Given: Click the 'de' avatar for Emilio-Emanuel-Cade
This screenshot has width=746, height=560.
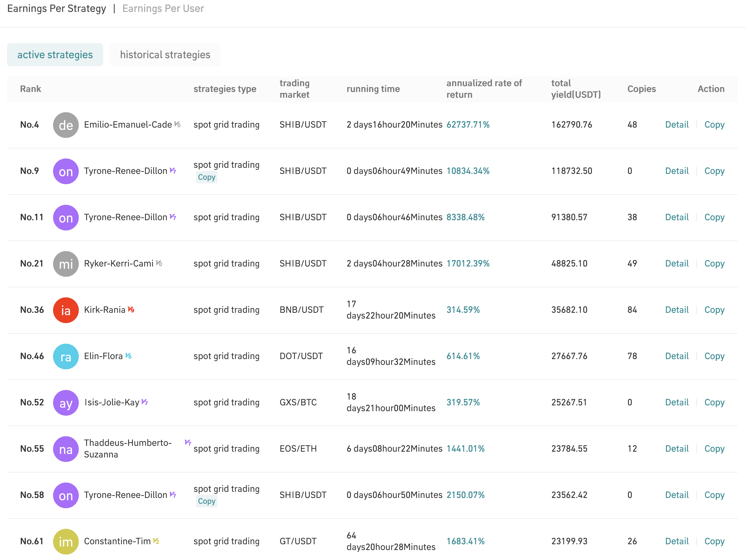Looking at the screenshot, I should pyautogui.click(x=66, y=125).
